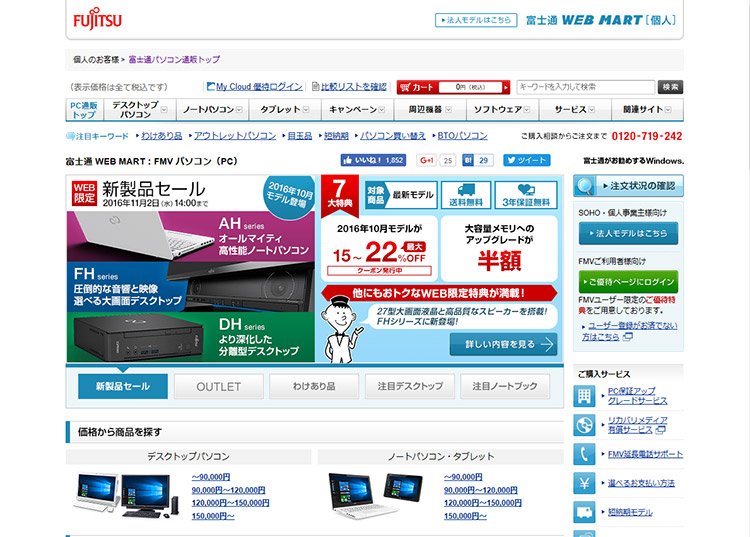Expand the タブレット menu
This screenshot has width=750, height=537.
[285, 110]
